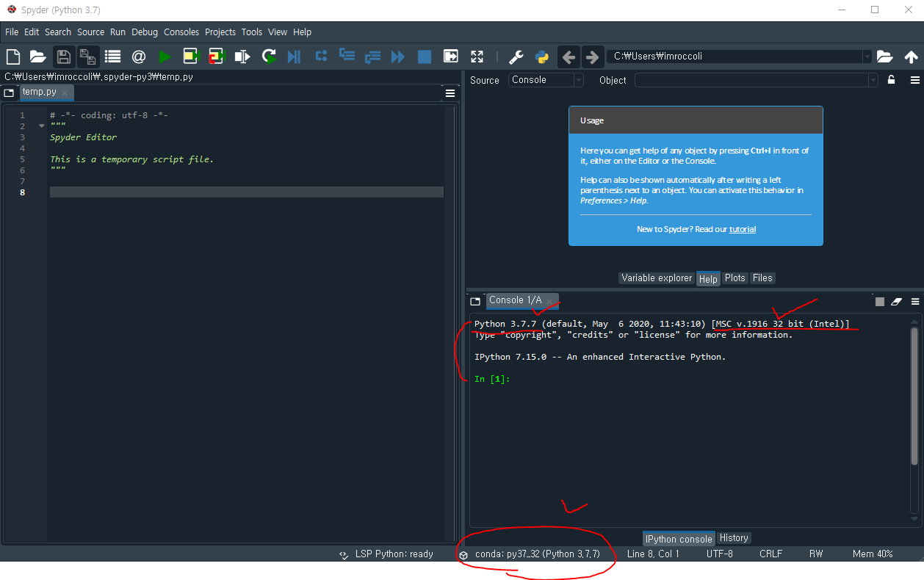The image size is (924, 580).
Task: Open the Source menu
Action: (90, 32)
